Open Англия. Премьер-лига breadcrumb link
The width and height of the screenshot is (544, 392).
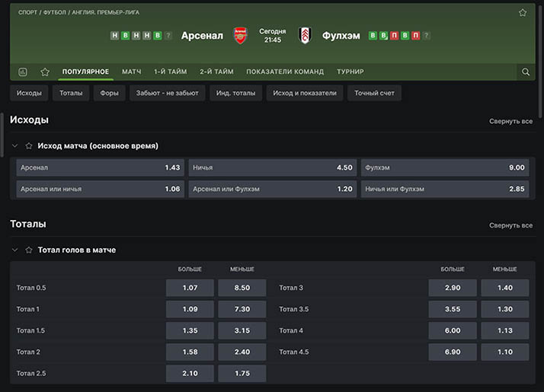105,12
